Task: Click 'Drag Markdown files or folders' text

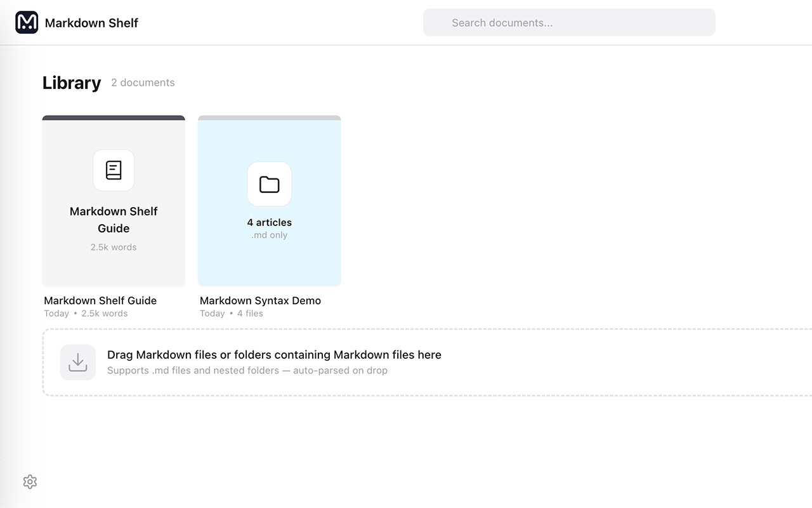Action: pyautogui.click(x=274, y=355)
